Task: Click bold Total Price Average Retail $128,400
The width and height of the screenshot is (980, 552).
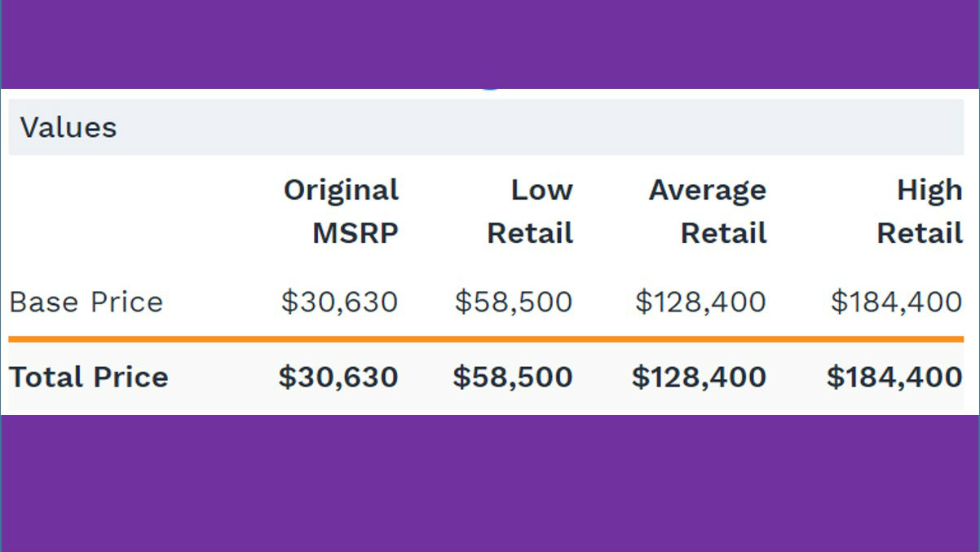Action: [699, 378]
